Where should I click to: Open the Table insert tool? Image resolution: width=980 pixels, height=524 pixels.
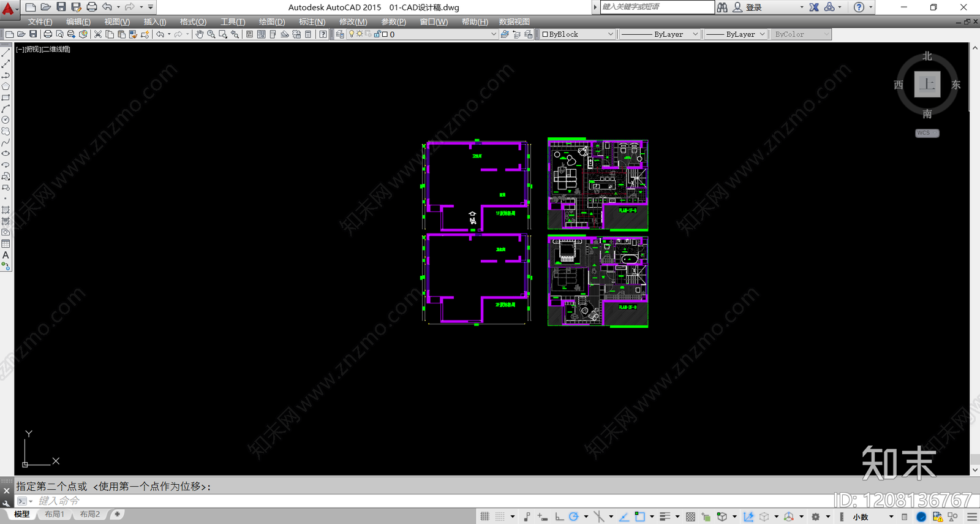(x=6, y=244)
